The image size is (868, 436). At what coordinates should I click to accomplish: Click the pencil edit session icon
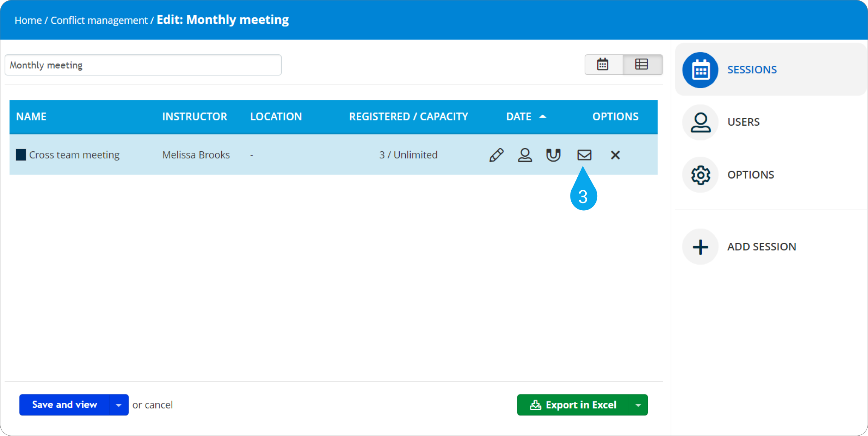click(x=496, y=155)
